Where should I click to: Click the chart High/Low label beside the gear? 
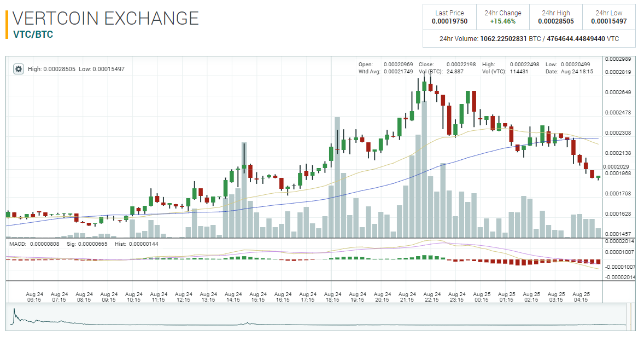[76, 69]
